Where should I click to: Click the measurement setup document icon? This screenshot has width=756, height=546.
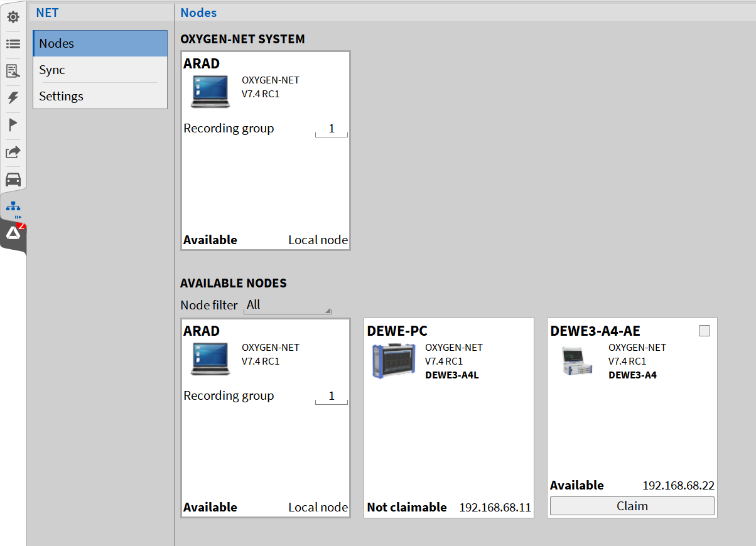[13, 71]
